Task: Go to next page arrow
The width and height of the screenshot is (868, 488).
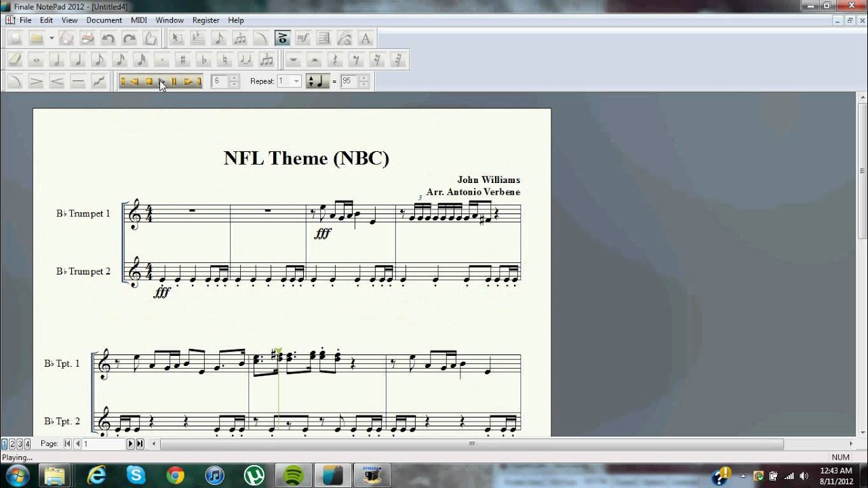Action: pyautogui.click(x=131, y=444)
